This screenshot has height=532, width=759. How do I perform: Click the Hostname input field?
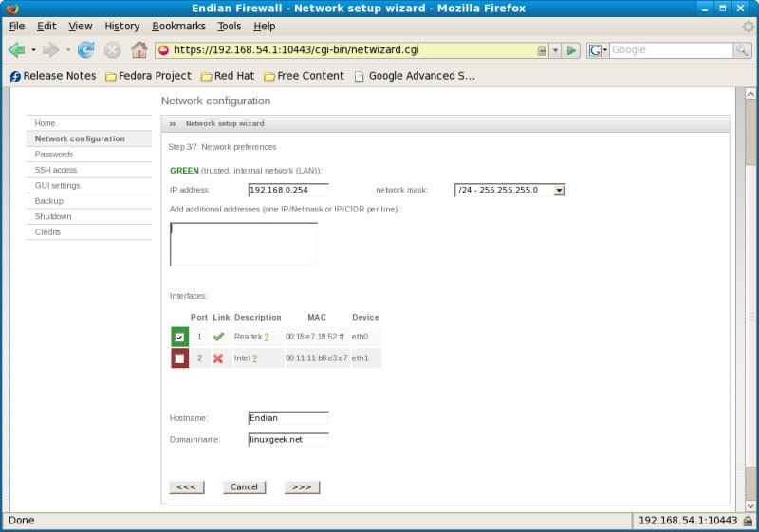coord(288,418)
